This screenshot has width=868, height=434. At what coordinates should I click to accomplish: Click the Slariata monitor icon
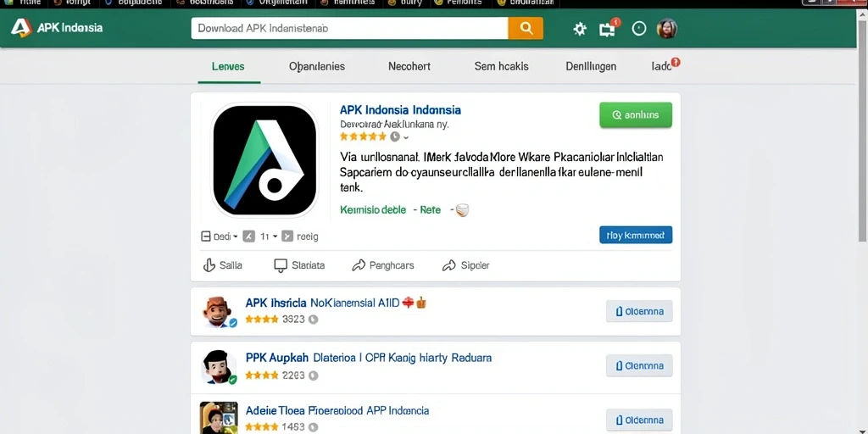tap(281, 265)
